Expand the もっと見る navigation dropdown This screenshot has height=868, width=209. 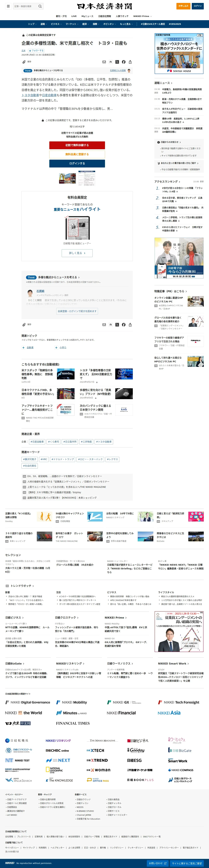coord(126,24)
